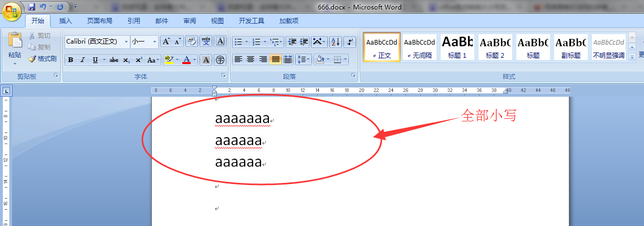The width and height of the screenshot is (644, 226).
Task: Click the Office button orb
Action: (12, 11)
